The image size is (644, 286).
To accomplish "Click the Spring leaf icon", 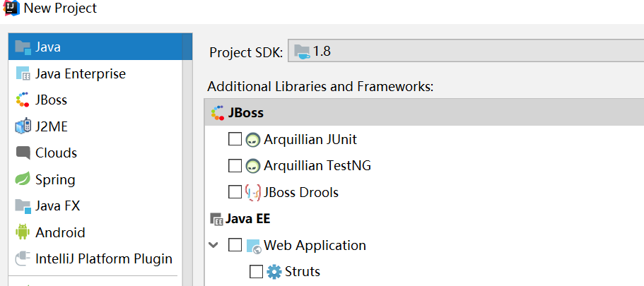I will (23, 179).
